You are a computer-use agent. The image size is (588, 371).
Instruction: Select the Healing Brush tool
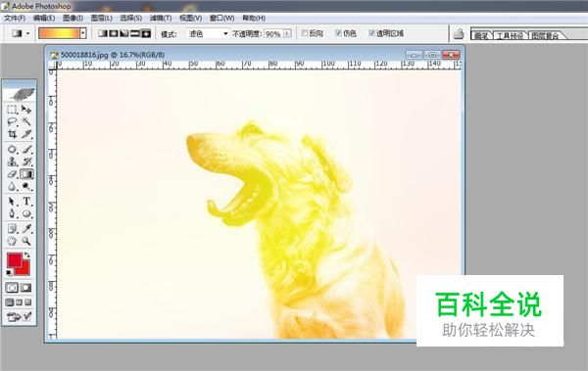tap(12, 150)
